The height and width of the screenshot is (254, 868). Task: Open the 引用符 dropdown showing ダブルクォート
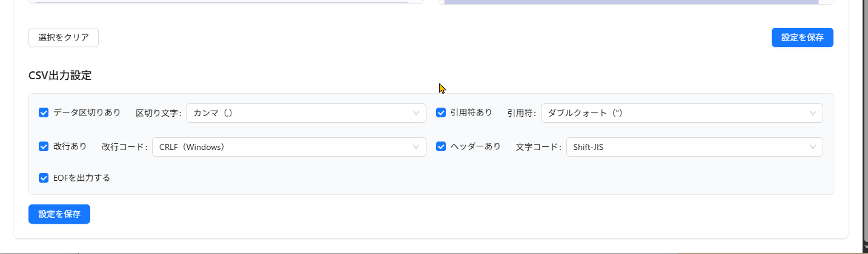[x=681, y=113]
